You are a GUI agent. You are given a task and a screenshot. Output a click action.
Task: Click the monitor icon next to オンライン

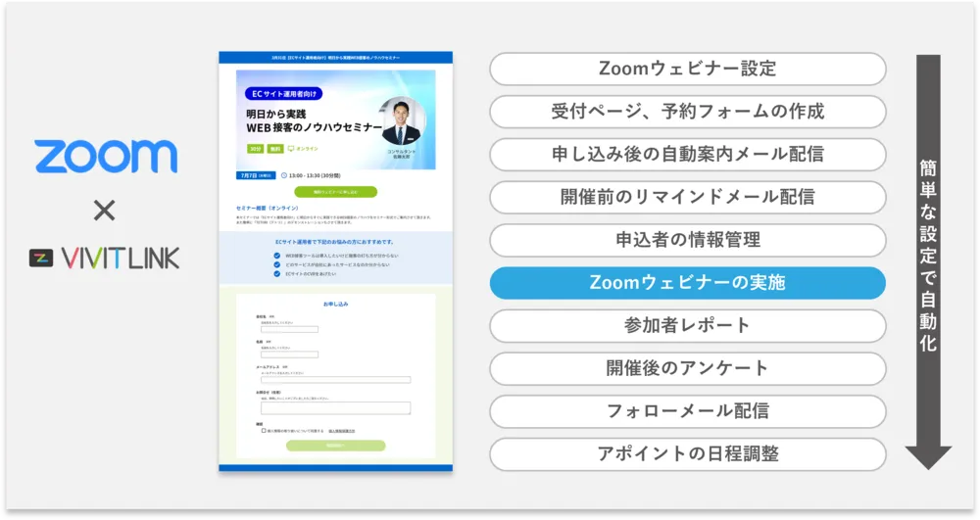pyautogui.click(x=291, y=149)
